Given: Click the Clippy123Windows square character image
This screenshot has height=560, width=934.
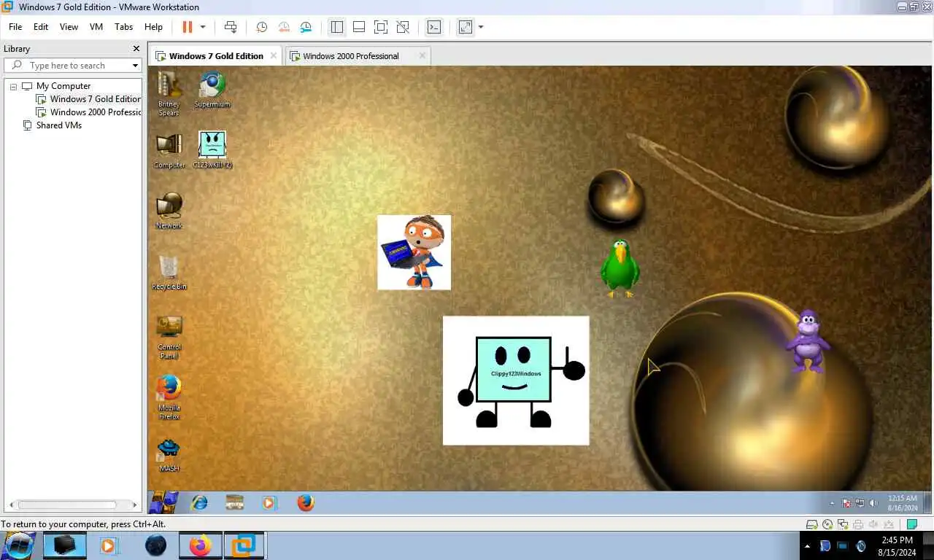Looking at the screenshot, I should click(x=516, y=381).
